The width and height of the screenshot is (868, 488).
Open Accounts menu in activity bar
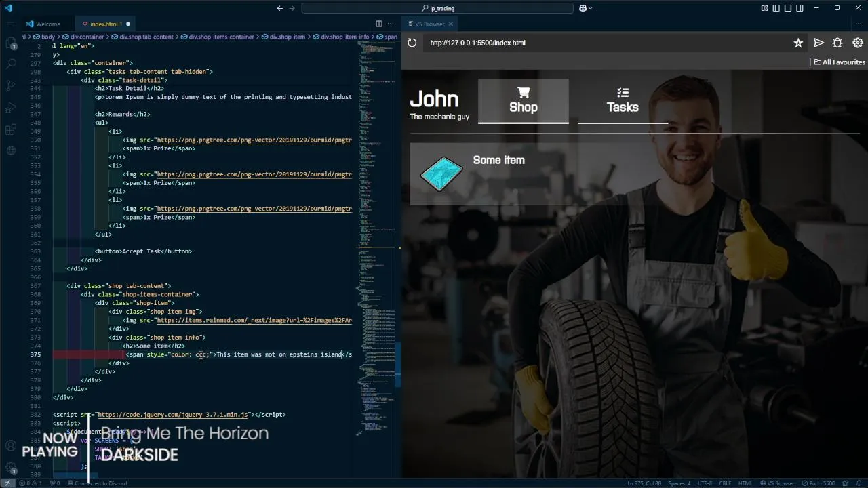tap(11, 446)
